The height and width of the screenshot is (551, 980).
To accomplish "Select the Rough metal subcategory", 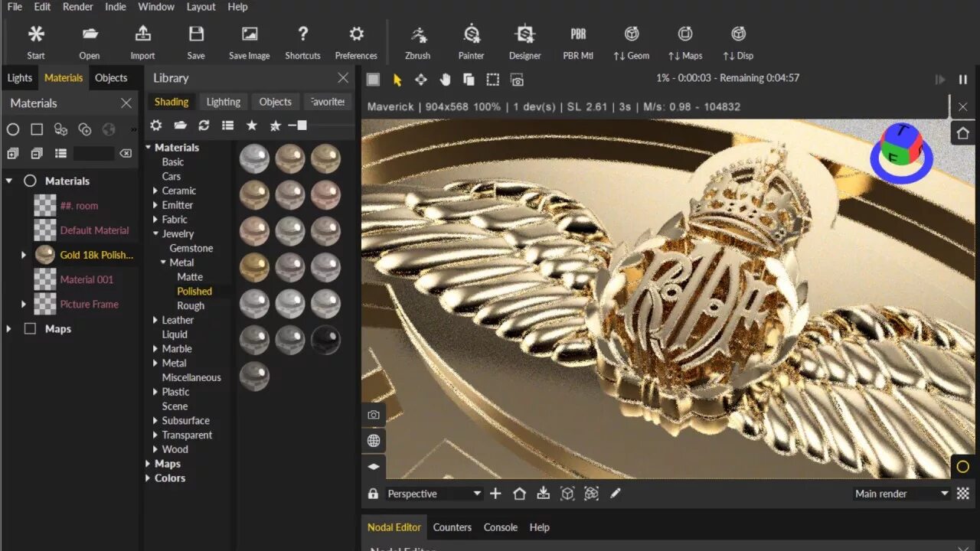I will (191, 306).
